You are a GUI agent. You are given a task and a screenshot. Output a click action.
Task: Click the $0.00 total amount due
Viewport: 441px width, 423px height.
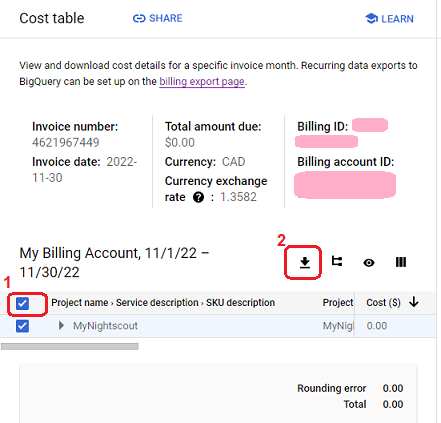pos(180,143)
